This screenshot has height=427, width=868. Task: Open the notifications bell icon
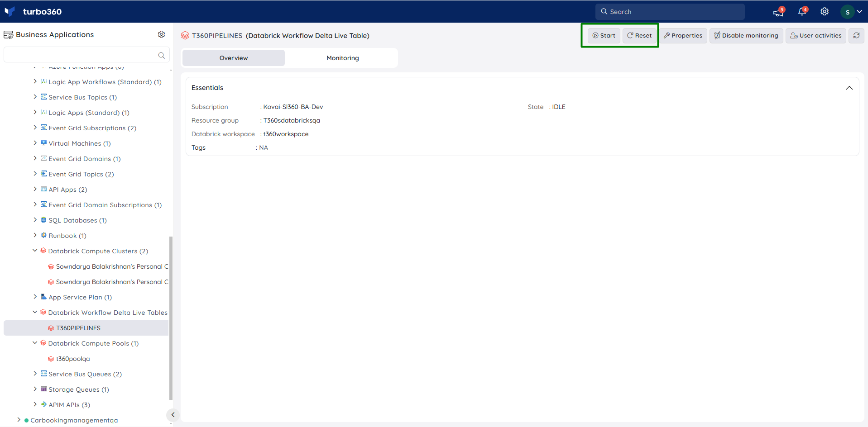[x=802, y=12]
